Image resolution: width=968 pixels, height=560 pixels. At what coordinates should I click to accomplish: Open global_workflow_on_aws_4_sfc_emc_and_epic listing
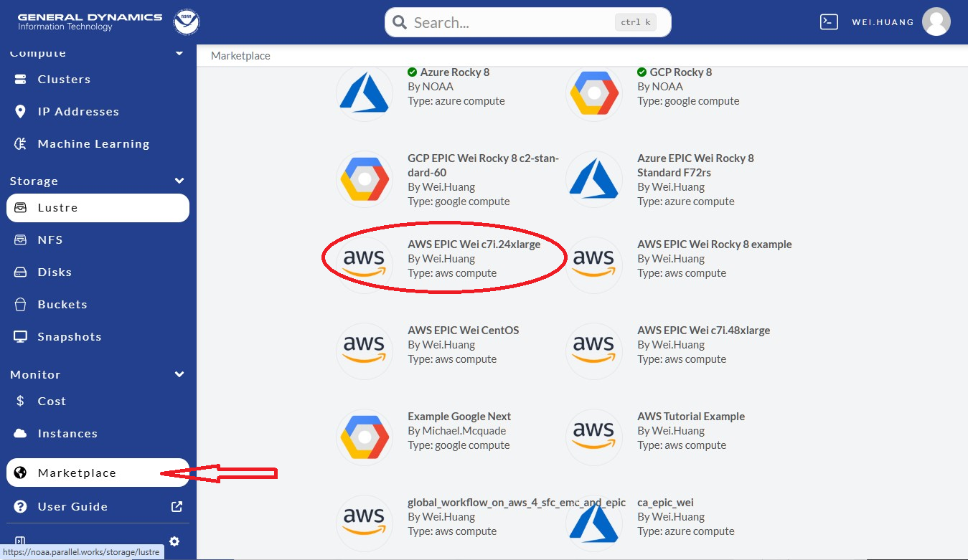[x=517, y=502]
